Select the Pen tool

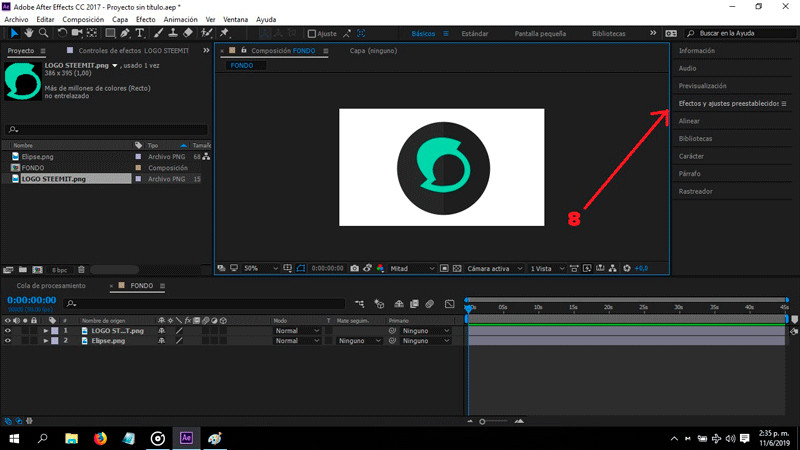tap(127, 33)
